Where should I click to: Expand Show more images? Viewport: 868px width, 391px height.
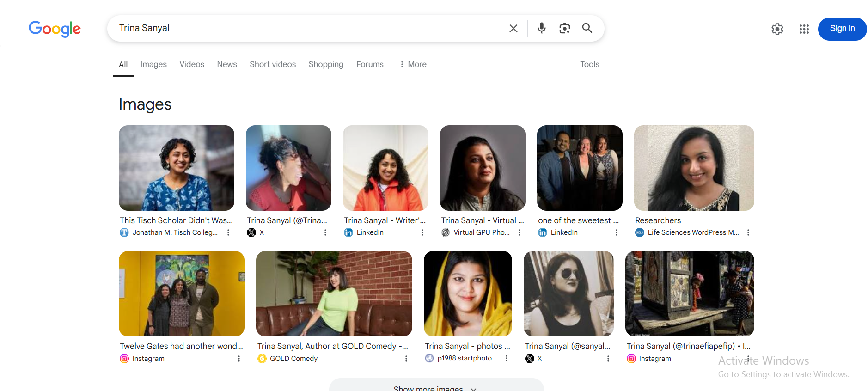tap(435, 387)
